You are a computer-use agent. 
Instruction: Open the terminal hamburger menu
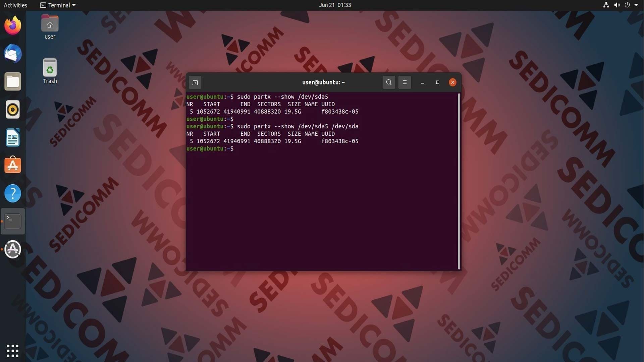click(405, 82)
